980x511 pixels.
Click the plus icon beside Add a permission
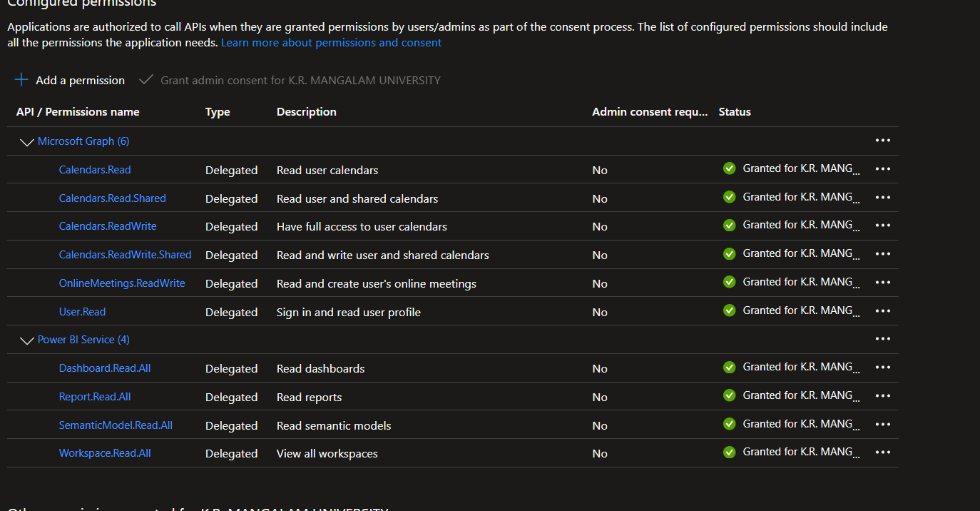tap(21, 79)
